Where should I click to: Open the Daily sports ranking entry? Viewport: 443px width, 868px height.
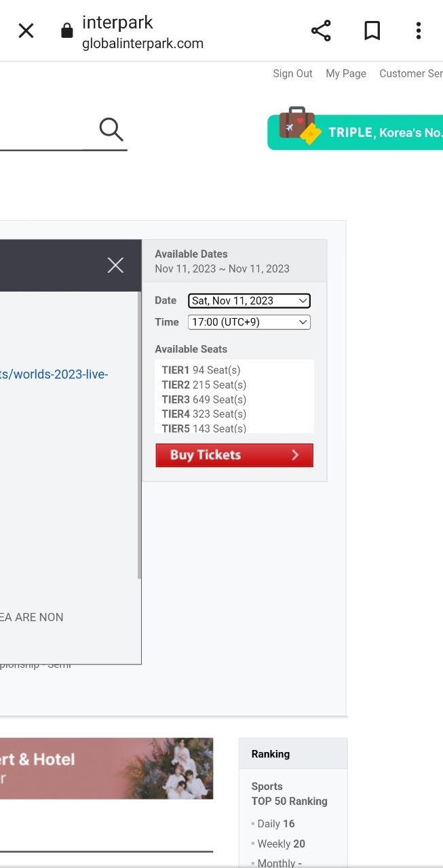[x=275, y=824]
